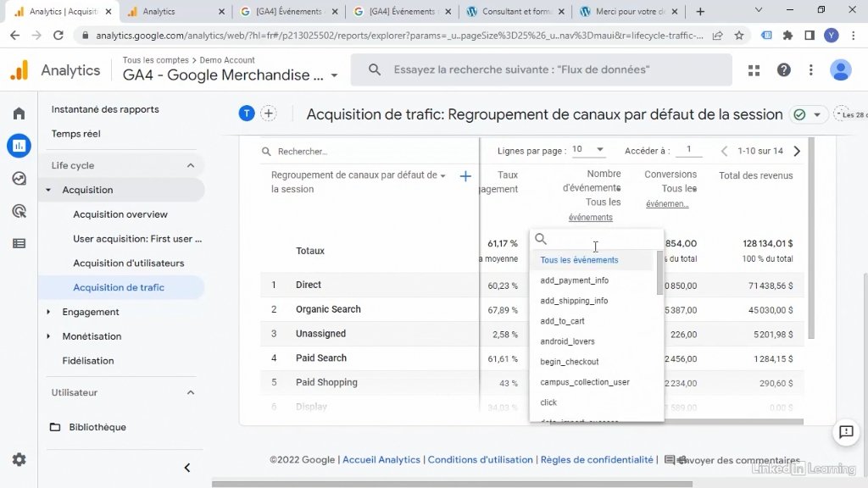Click the add comparison plus circle icon
The height and width of the screenshot is (488, 868).
(x=269, y=114)
